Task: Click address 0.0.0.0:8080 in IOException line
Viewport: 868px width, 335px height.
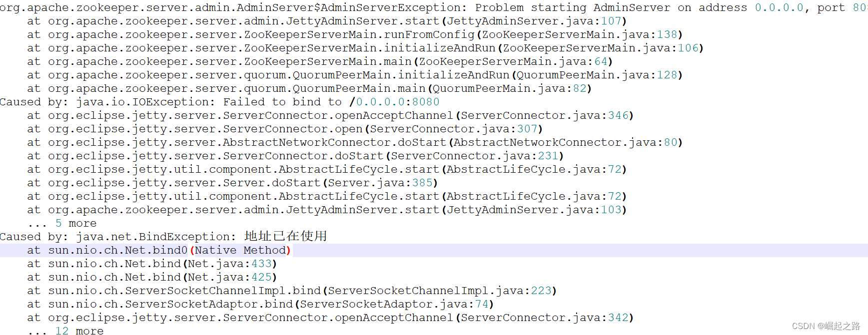Action: point(398,102)
